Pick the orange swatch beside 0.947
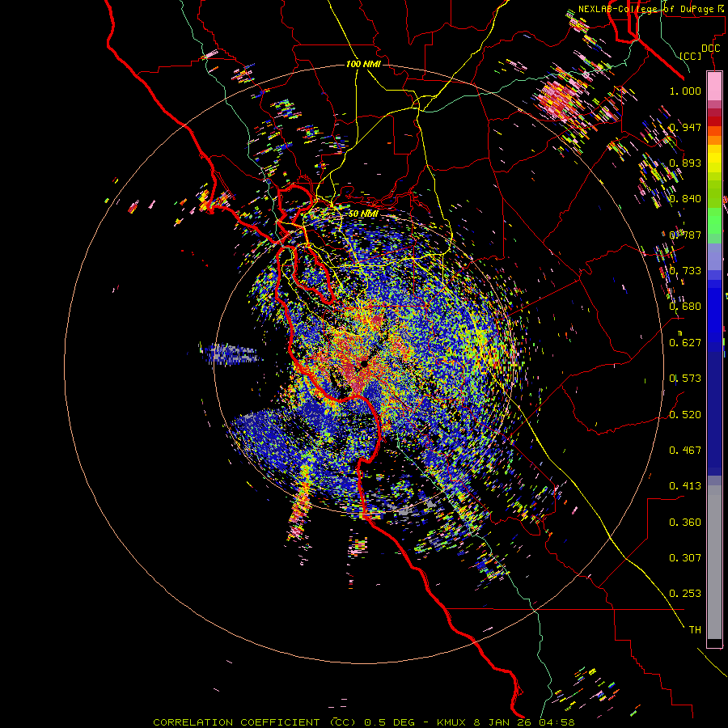 click(x=714, y=131)
